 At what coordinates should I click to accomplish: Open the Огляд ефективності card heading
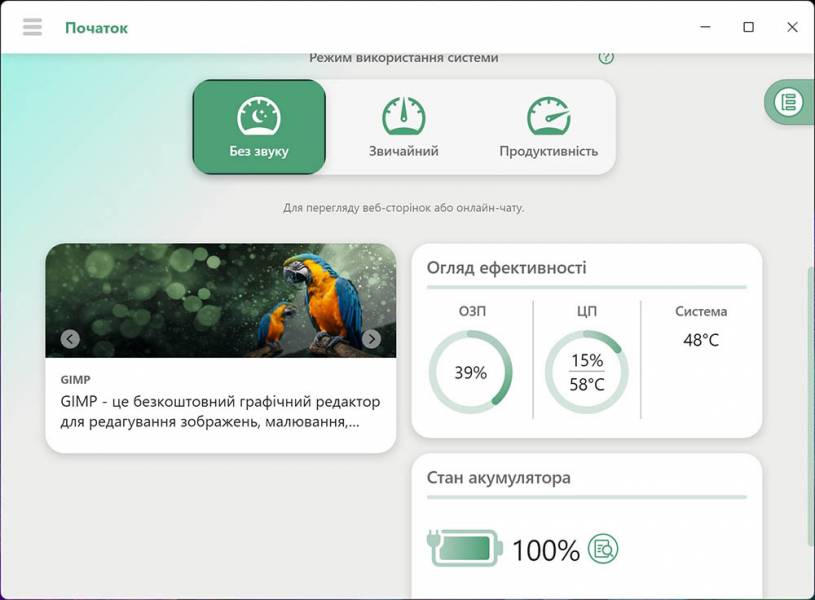[506, 268]
